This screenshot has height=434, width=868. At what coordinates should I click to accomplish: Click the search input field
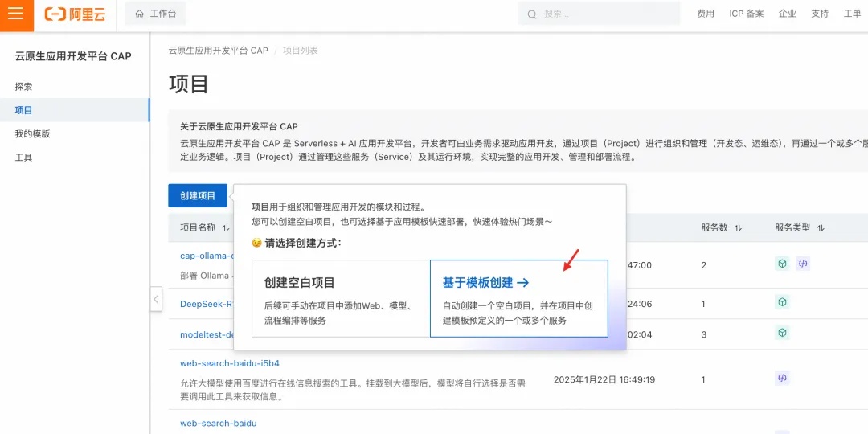[599, 14]
